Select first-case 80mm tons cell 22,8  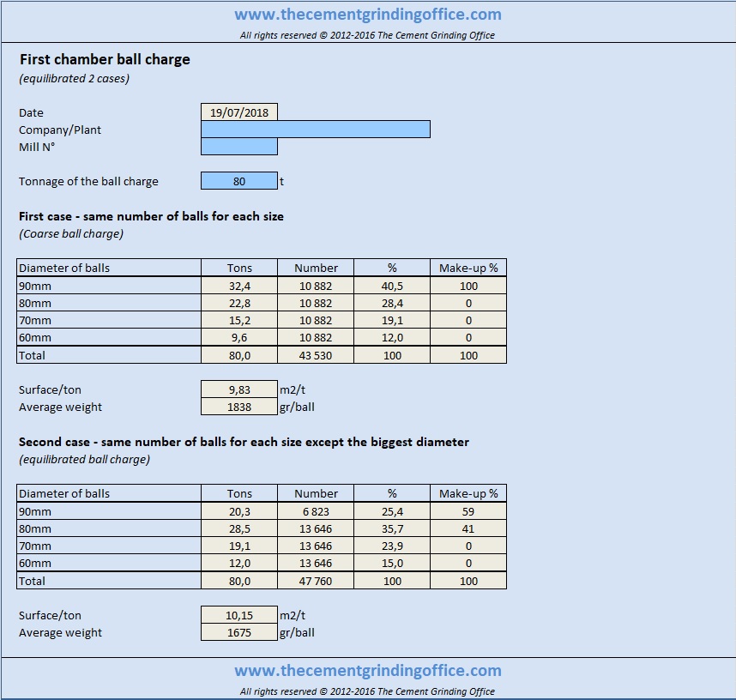pos(239,303)
